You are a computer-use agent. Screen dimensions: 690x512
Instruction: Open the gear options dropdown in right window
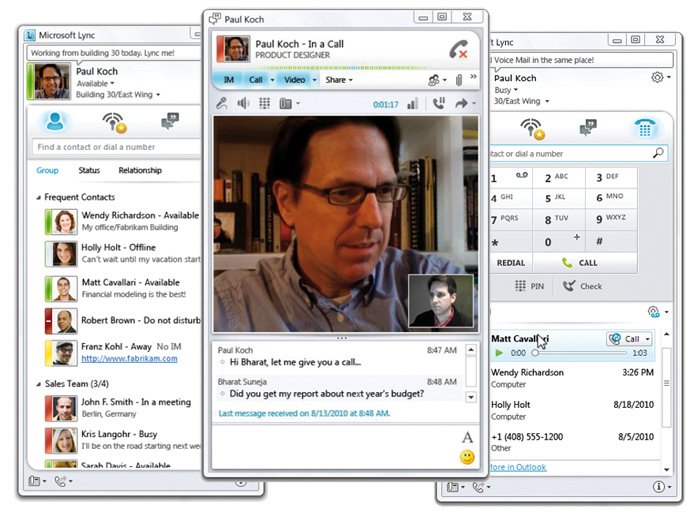coord(658,78)
